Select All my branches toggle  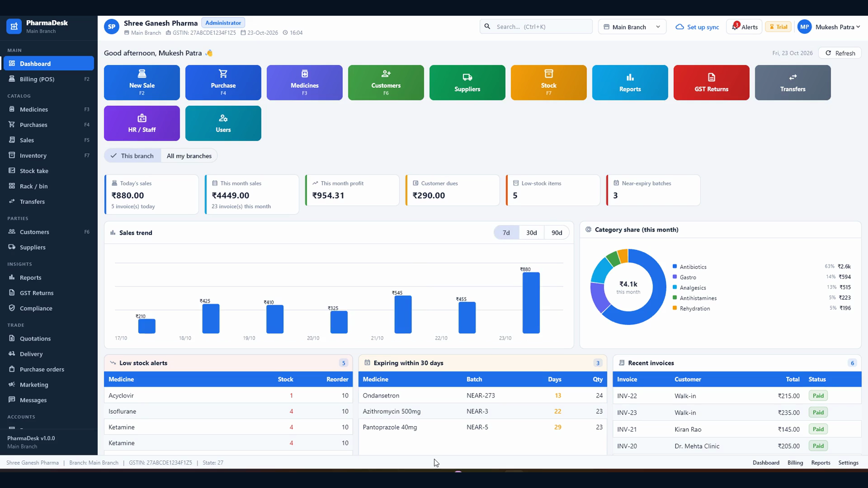coord(189,156)
